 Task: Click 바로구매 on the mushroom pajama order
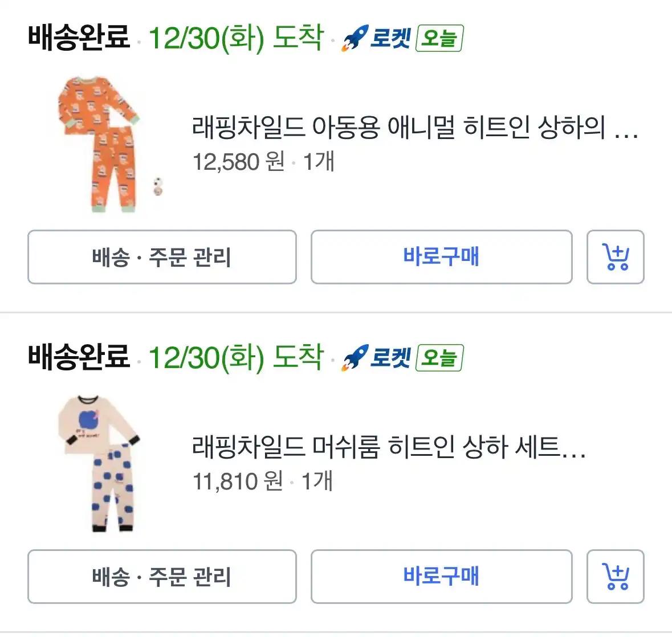coord(442,577)
